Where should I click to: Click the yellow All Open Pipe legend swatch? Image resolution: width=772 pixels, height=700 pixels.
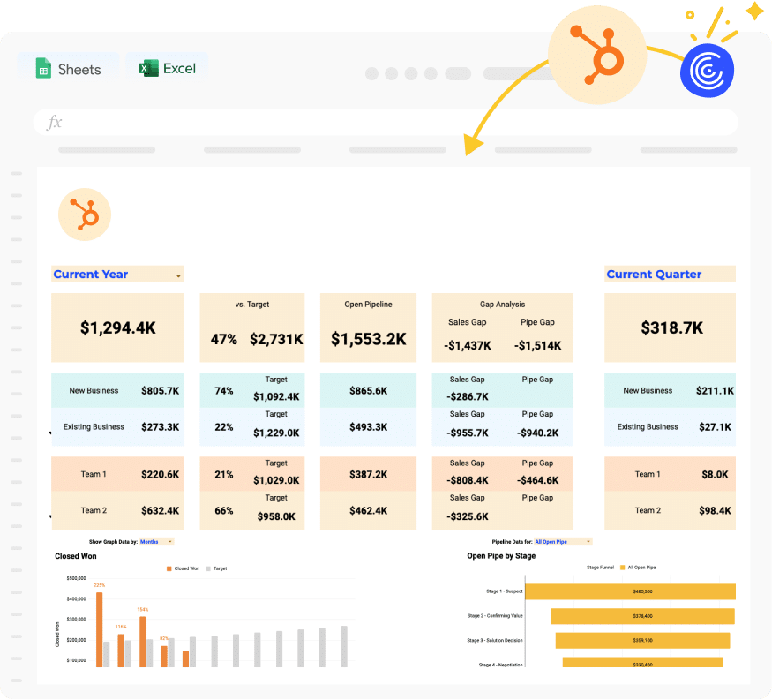pyautogui.click(x=622, y=568)
